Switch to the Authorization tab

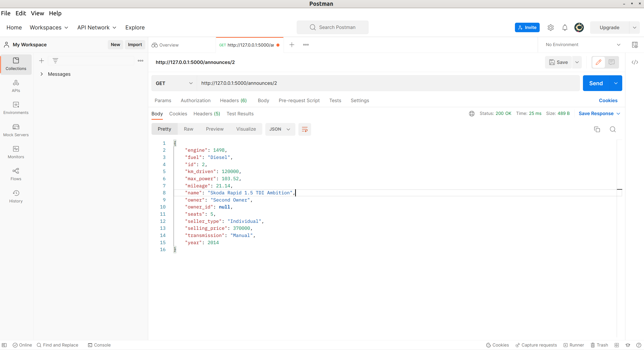point(195,100)
